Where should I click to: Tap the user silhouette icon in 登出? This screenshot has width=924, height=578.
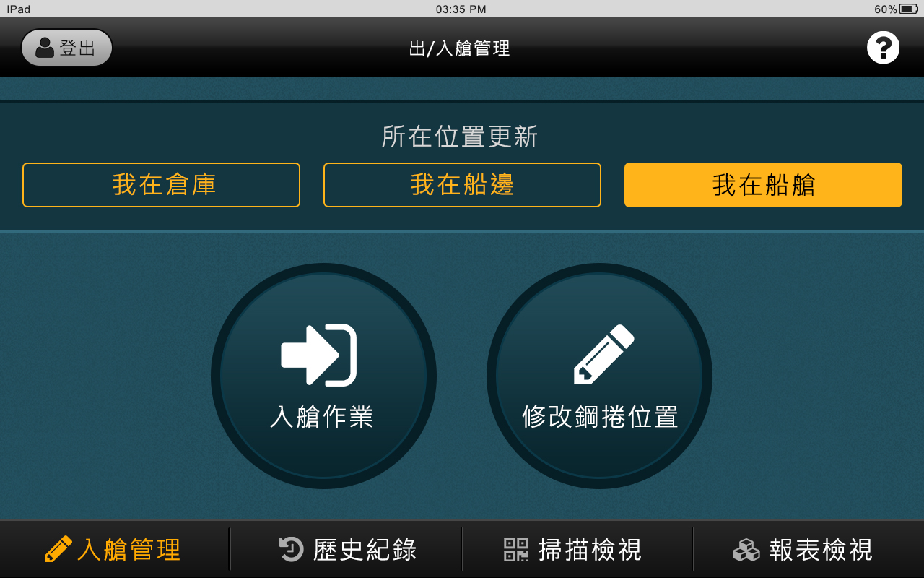45,48
